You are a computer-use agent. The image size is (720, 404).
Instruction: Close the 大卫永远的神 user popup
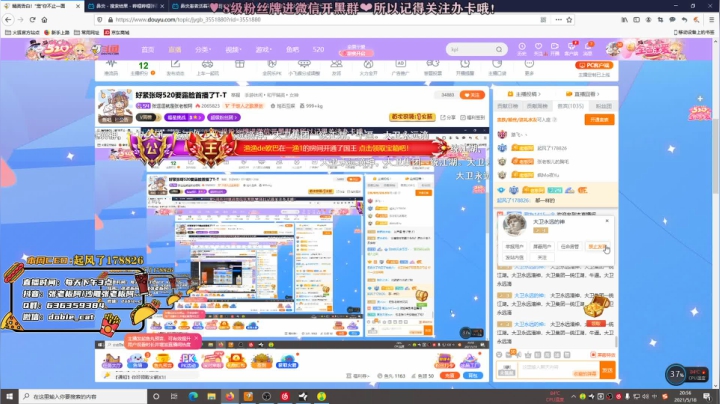coord(607,221)
